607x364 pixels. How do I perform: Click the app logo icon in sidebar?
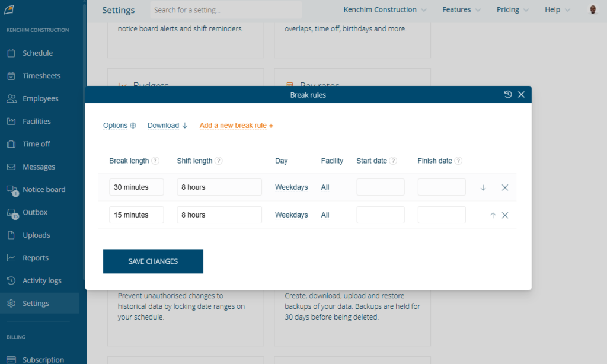click(x=9, y=9)
